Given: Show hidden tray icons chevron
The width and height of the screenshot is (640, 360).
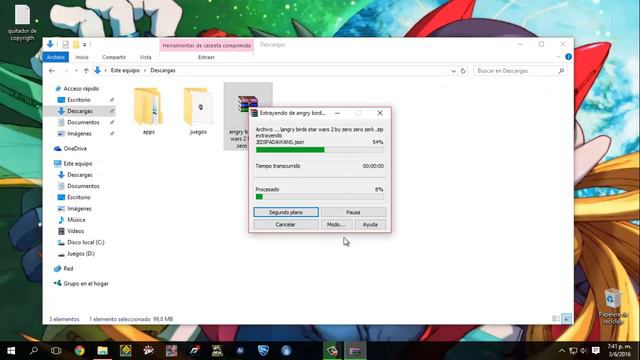Looking at the screenshot, I should click(562, 351).
